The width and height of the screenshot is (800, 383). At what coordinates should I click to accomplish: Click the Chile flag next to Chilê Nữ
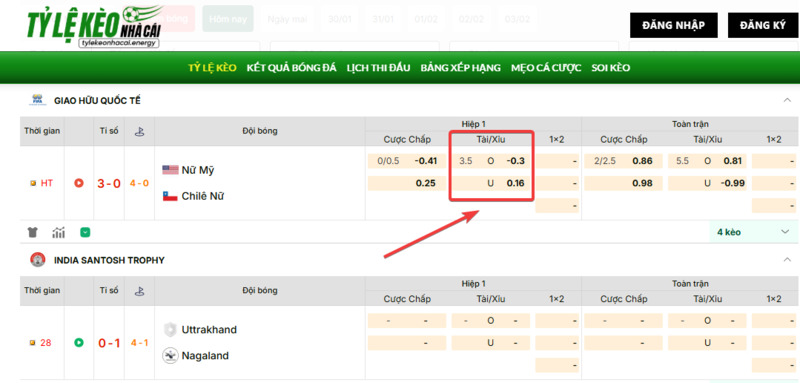click(170, 196)
